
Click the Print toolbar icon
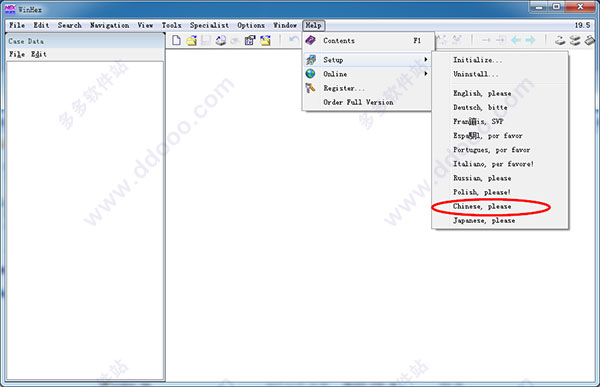[220, 40]
